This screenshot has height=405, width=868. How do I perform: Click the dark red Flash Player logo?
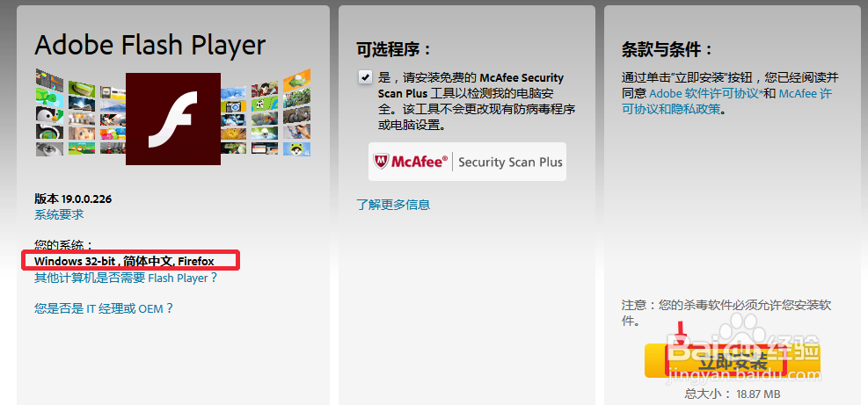point(173,119)
